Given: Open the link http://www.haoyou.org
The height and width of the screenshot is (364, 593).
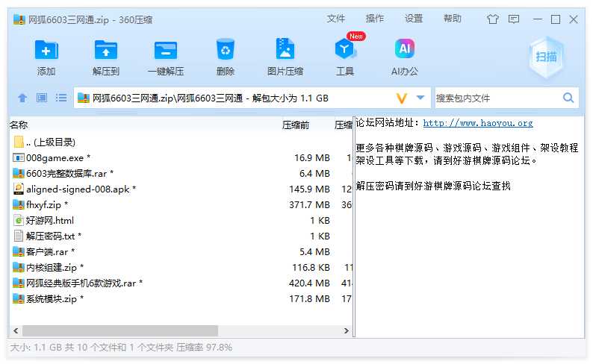Looking at the screenshot, I should (478, 123).
